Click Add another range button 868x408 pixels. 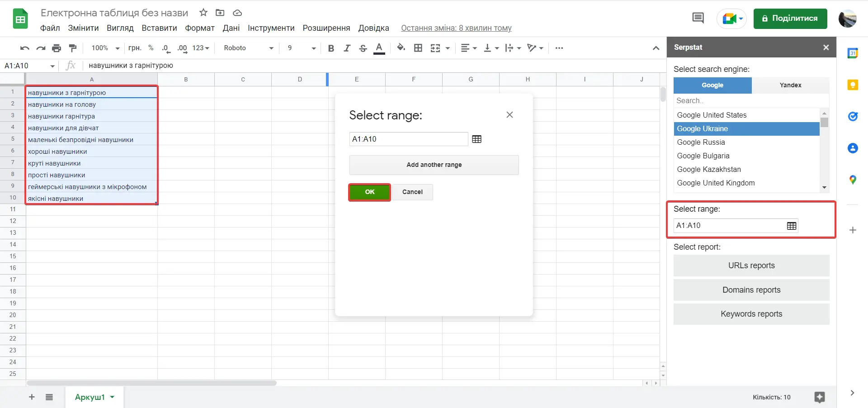(434, 165)
